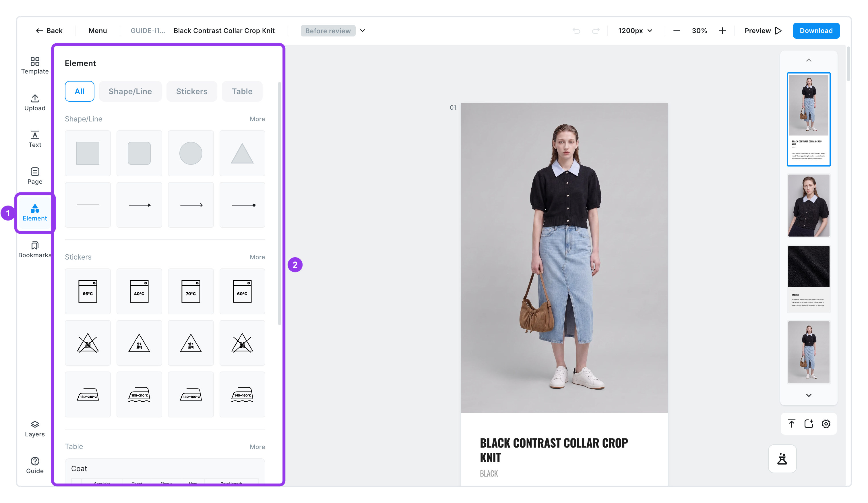Select the Text sidebar tool
The image size is (868, 503).
[35, 139]
